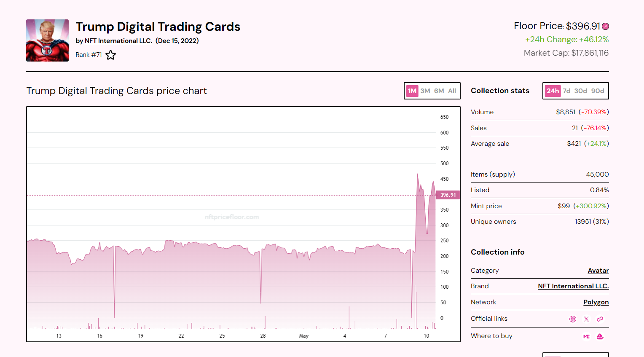644x357 pixels.
Task: Select the 30d collection stats period
Action: tap(580, 91)
